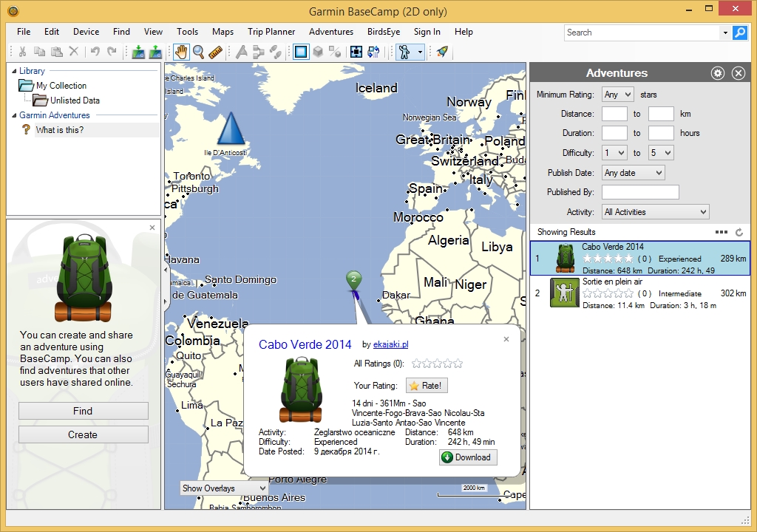This screenshot has width=757, height=532.
Task: Select the New Waypoint flag tool
Action: (242, 52)
